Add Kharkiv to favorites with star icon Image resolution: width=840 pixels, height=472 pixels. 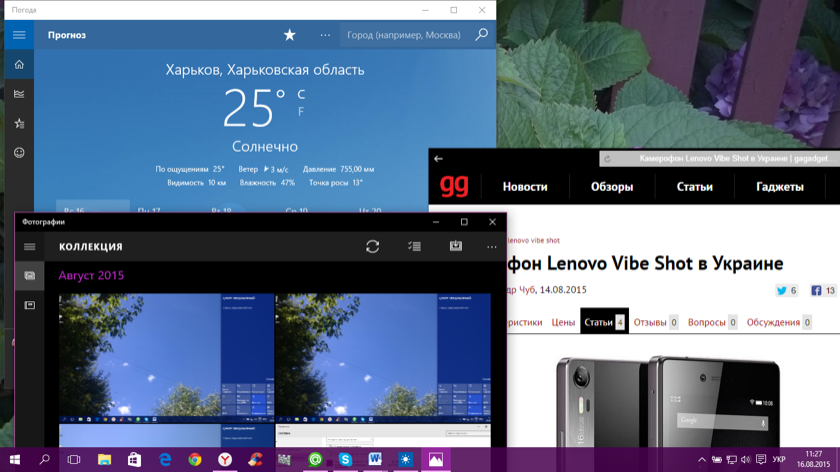[x=290, y=35]
